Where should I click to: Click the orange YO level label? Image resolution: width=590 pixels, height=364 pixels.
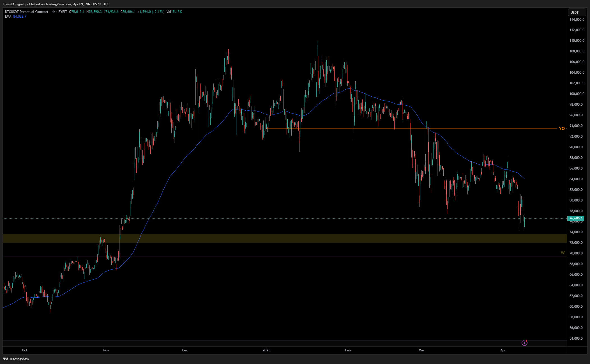562,129
